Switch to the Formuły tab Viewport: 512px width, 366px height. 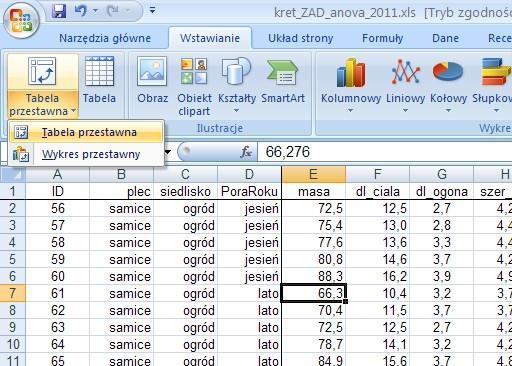pos(383,38)
